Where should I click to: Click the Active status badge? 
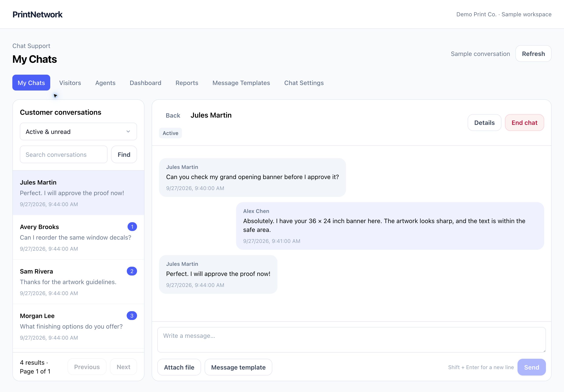coord(171,133)
